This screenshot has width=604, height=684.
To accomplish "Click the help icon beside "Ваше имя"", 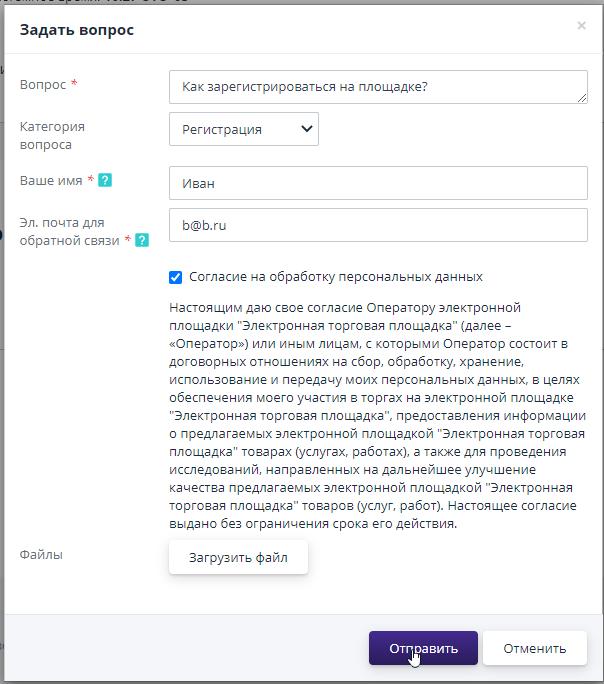I will [x=105, y=181].
